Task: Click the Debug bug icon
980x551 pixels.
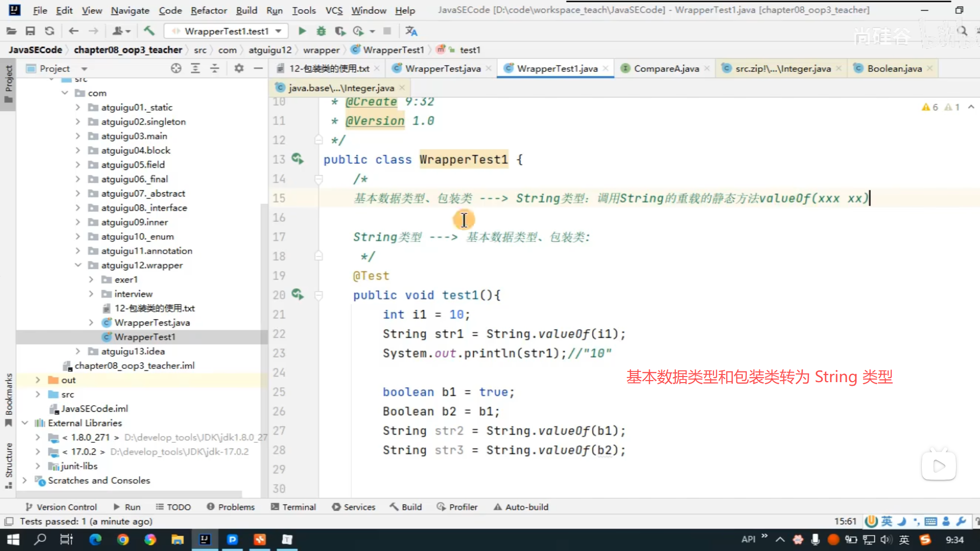Action: (x=321, y=31)
